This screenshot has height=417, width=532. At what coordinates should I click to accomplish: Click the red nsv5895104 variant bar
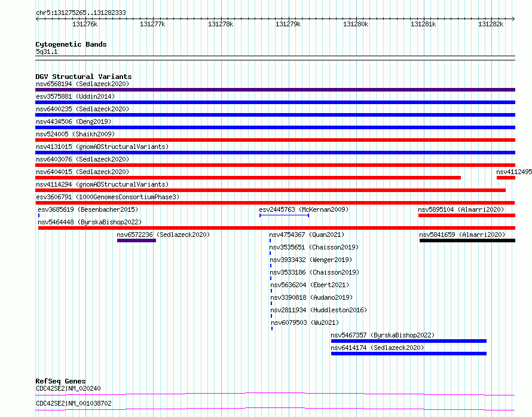(x=467, y=215)
